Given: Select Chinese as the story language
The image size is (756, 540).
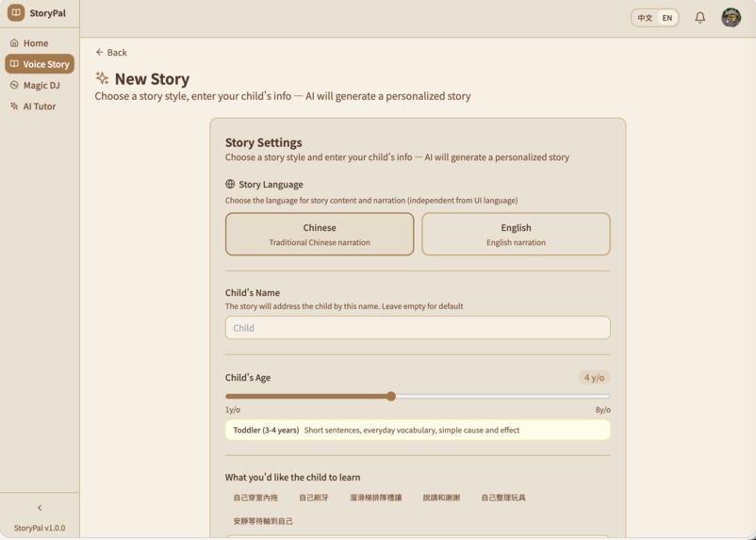Looking at the screenshot, I should pyautogui.click(x=320, y=235).
